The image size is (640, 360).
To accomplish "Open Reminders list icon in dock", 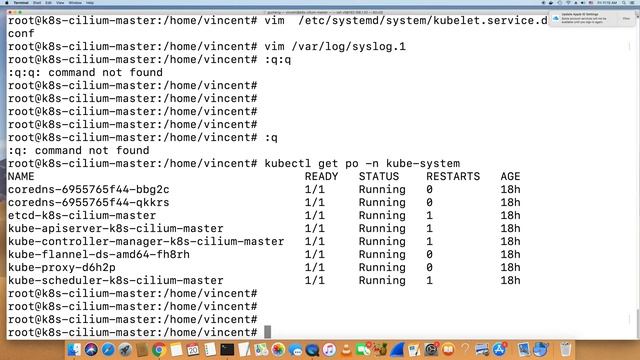I will coord(210,349).
